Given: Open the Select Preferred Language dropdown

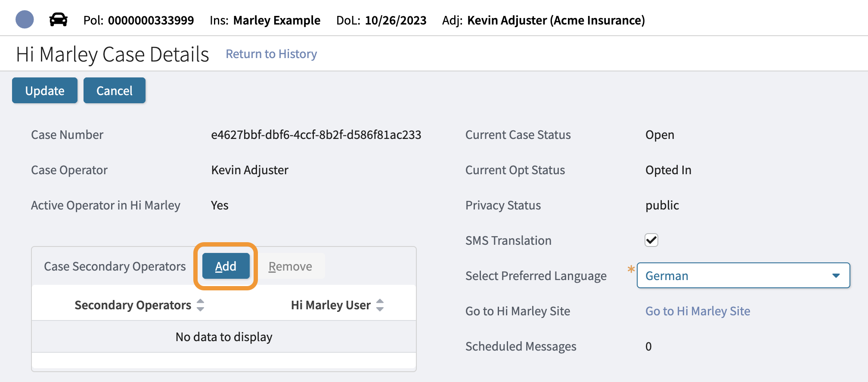Looking at the screenshot, I should click(743, 276).
